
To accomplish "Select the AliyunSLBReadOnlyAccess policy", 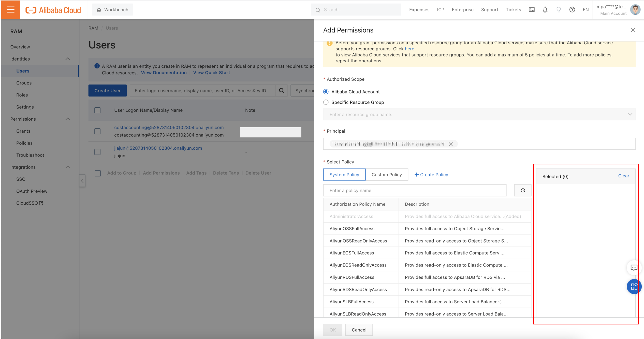I will (427, 313).
